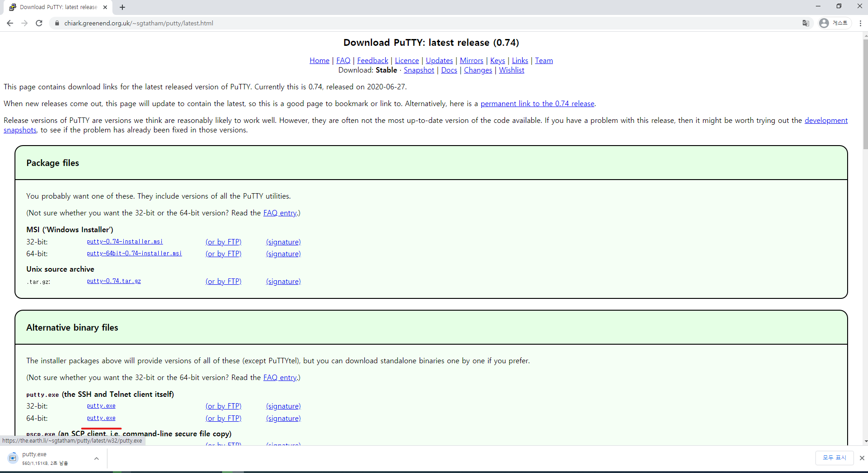868x473 pixels.
Task: Open signature for tar.gz archive
Action: 283,281
